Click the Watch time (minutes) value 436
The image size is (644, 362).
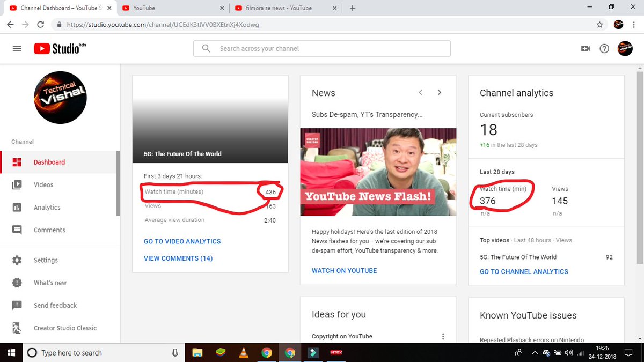coord(270,192)
